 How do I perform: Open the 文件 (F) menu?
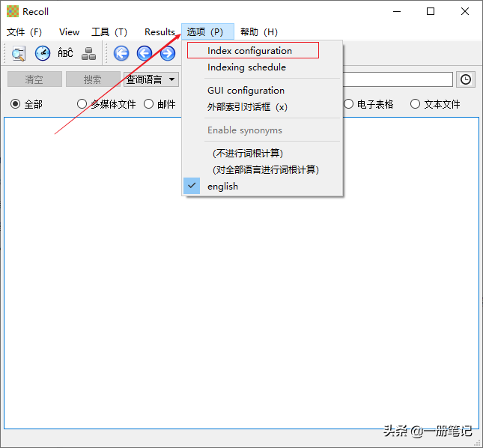(24, 31)
